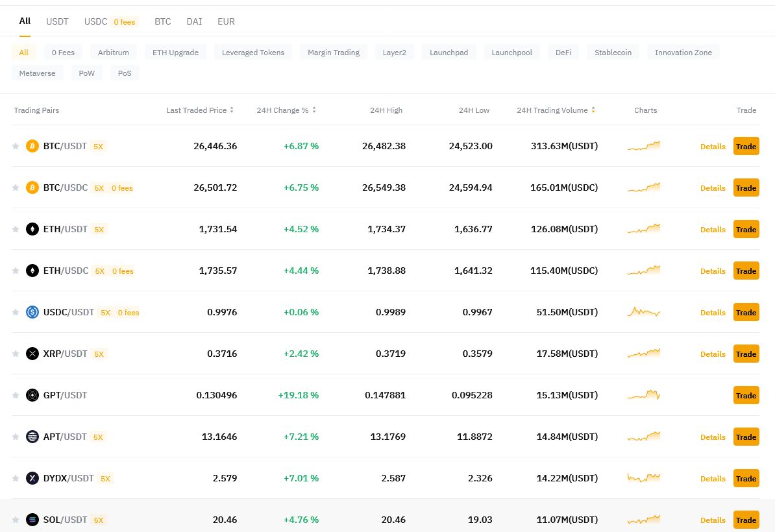Open the BTC/USDC sparkline chart

pos(643,187)
